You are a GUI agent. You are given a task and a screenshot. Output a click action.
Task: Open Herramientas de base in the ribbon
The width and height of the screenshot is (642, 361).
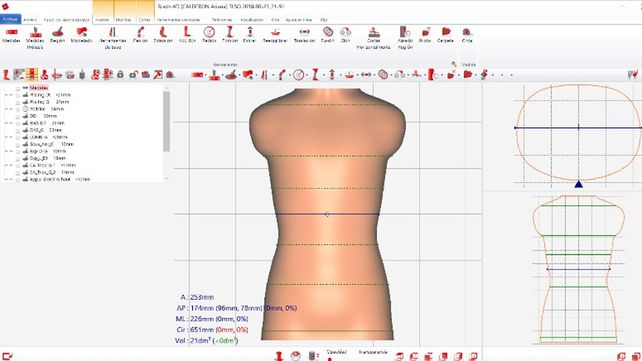(x=113, y=38)
